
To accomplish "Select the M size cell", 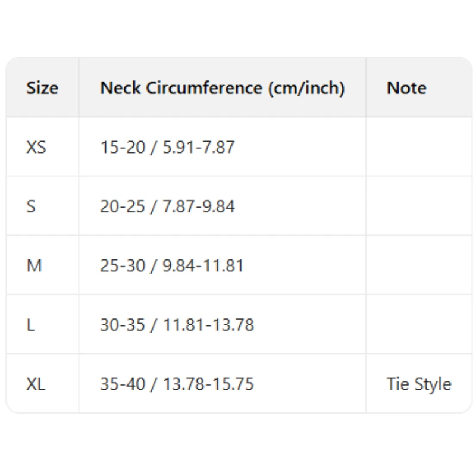I will (35, 265).
